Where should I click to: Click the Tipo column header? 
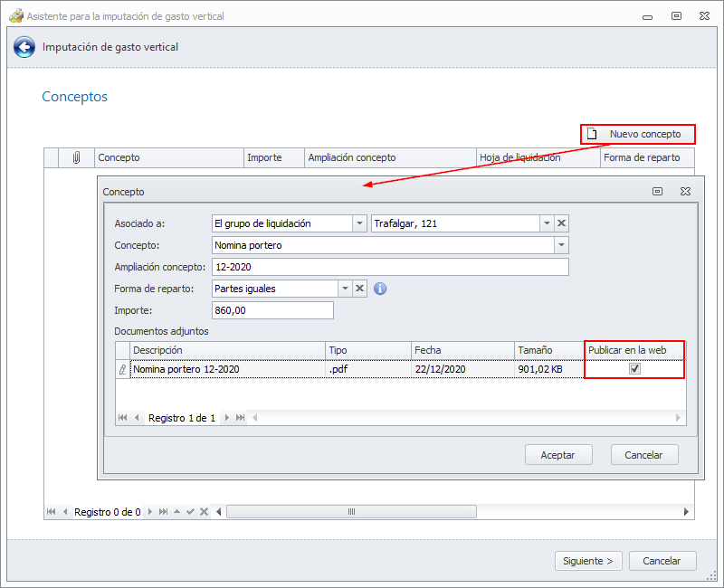click(368, 350)
